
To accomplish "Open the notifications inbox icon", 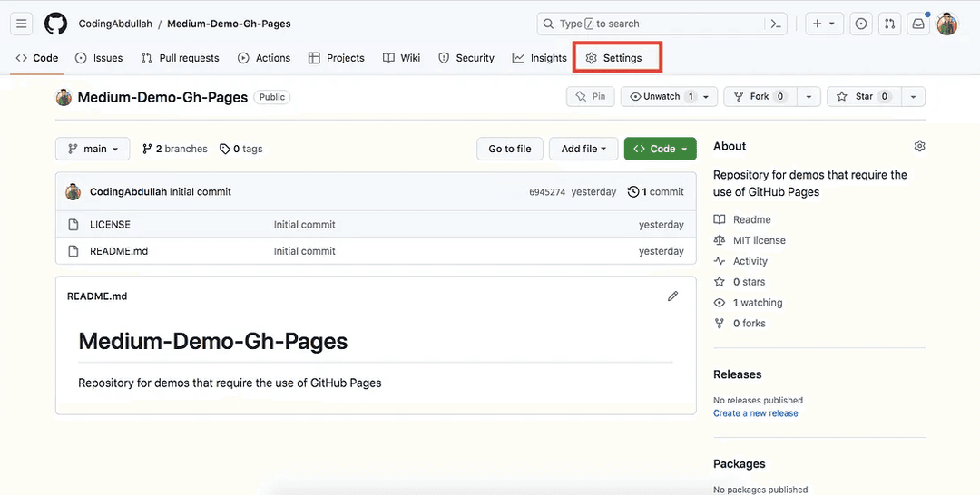I will [918, 24].
